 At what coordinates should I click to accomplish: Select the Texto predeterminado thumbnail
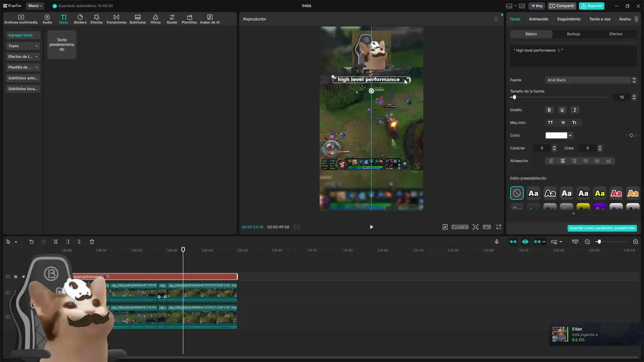(x=62, y=44)
